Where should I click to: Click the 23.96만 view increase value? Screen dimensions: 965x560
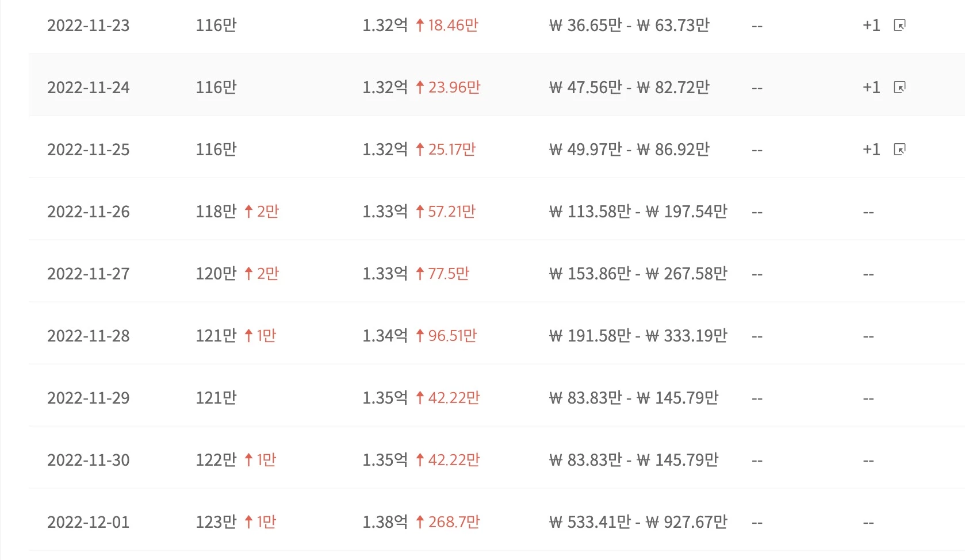[454, 87]
